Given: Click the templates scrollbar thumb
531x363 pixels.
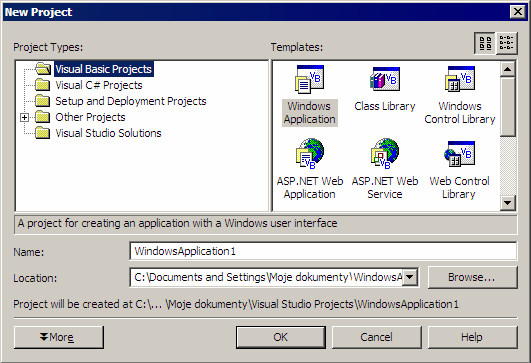Looking at the screenshot, I should [x=507, y=107].
